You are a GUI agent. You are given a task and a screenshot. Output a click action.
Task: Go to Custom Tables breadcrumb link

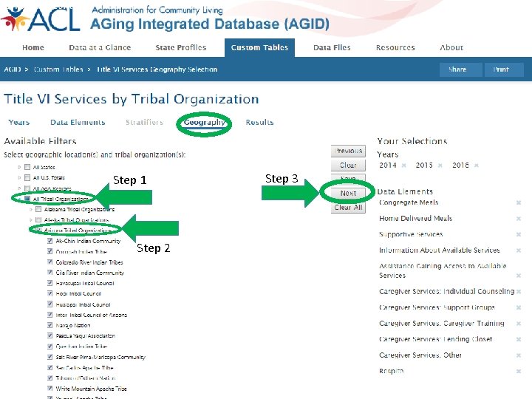click(x=58, y=69)
